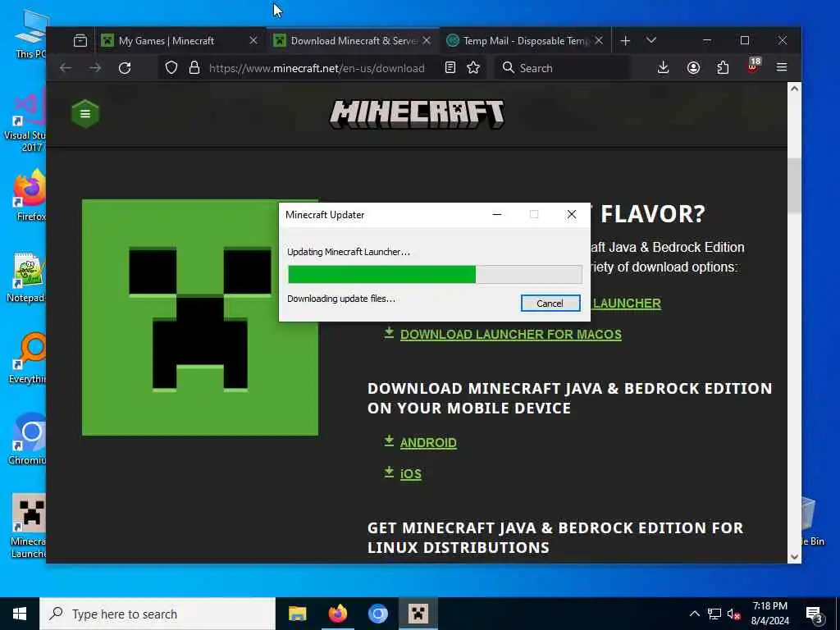Select the Notepad++ desktop shortcut

27,277
